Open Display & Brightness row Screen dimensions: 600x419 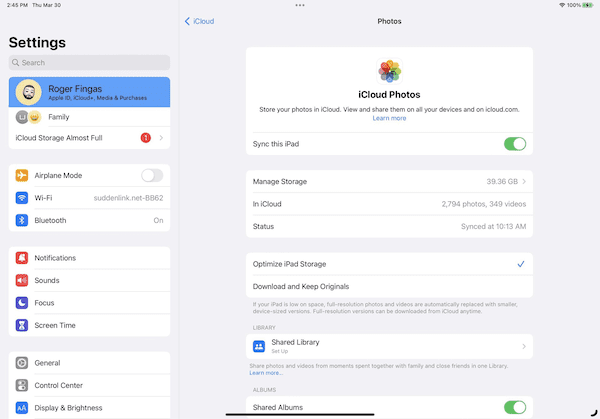pos(90,408)
